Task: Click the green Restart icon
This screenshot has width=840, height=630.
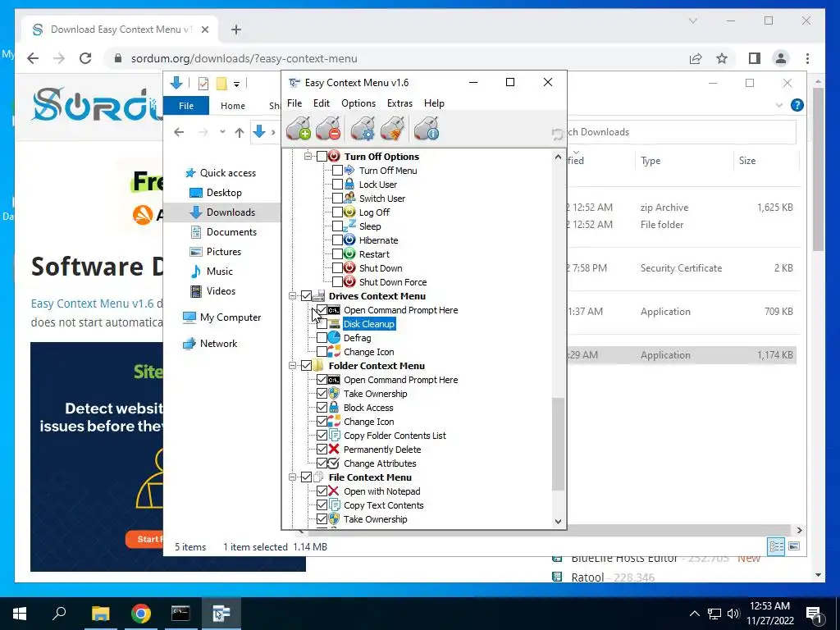Action: tap(349, 254)
